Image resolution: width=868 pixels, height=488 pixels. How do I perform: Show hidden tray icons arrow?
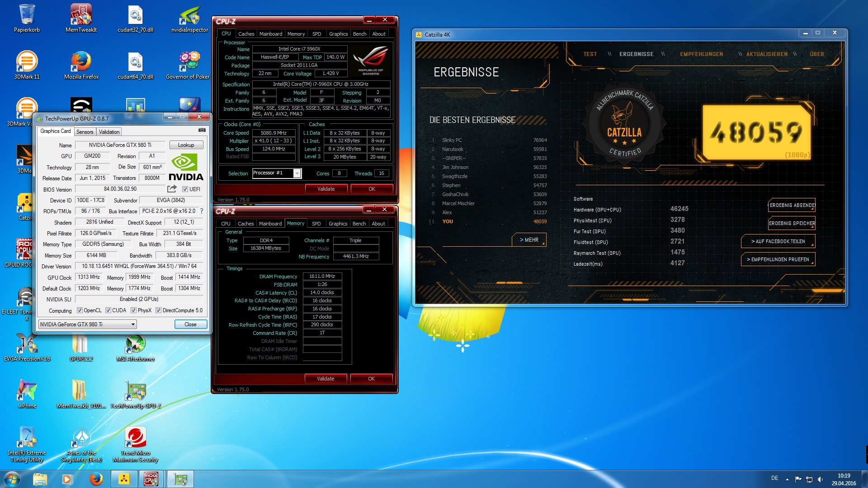coord(787,479)
